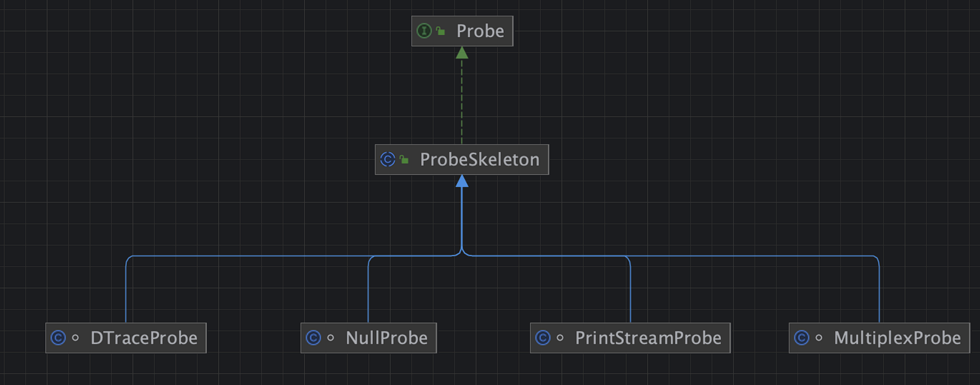The image size is (980, 385).
Task: Click the class icon on the ProbeSkeleton node
Action: tap(388, 159)
